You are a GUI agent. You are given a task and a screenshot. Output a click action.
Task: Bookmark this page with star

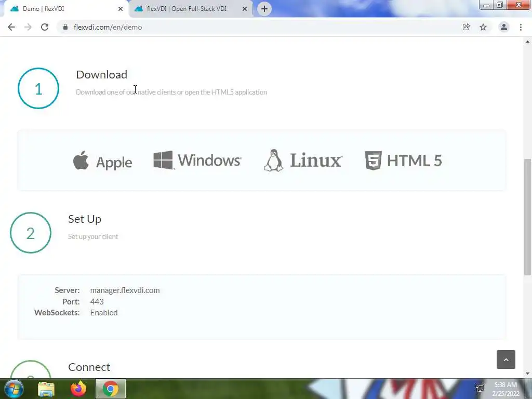[x=483, y=27]
